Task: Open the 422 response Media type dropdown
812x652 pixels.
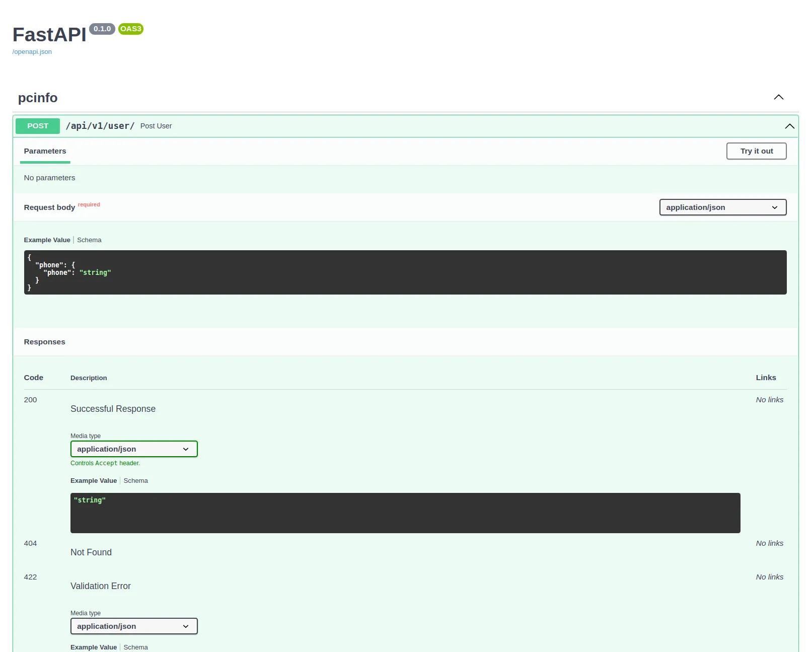Action: coord(134,626)
